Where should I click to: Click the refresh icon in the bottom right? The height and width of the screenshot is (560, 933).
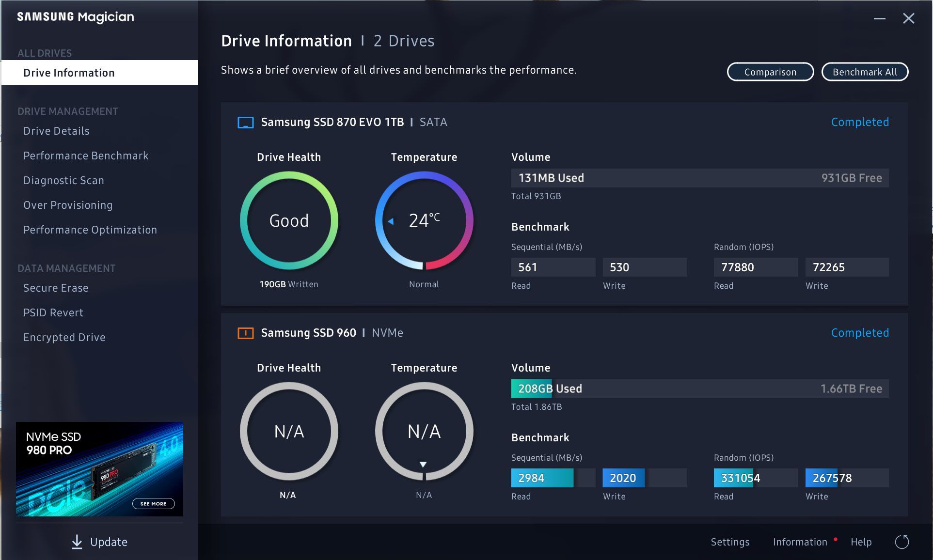click(901, 542)
